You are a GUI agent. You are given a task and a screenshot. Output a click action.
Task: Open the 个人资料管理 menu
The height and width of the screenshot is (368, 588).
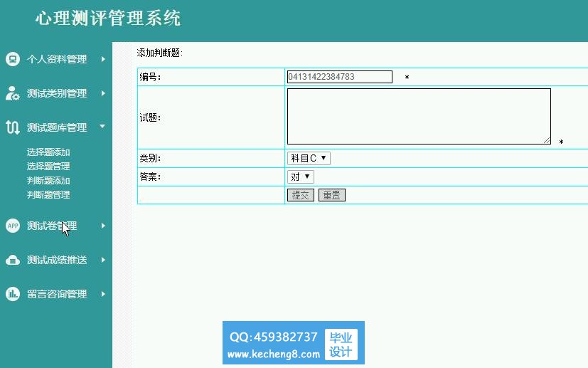[x=57, y=59]
